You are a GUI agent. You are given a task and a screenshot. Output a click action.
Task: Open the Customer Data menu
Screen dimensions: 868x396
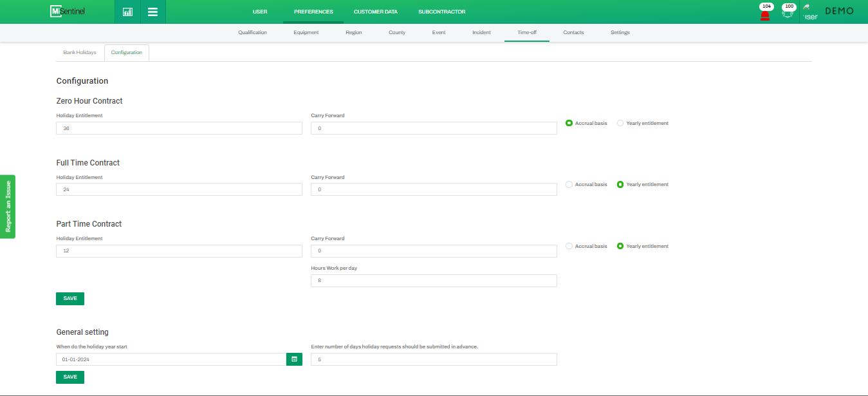tap(375, 12)
